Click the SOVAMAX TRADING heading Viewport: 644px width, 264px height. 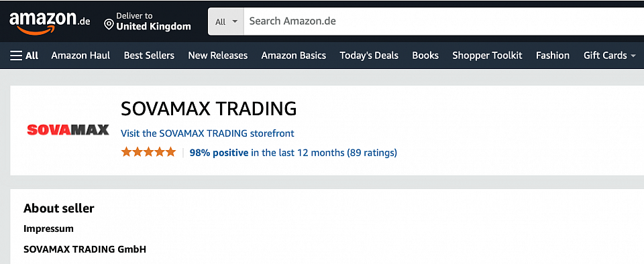coord(209,109)
